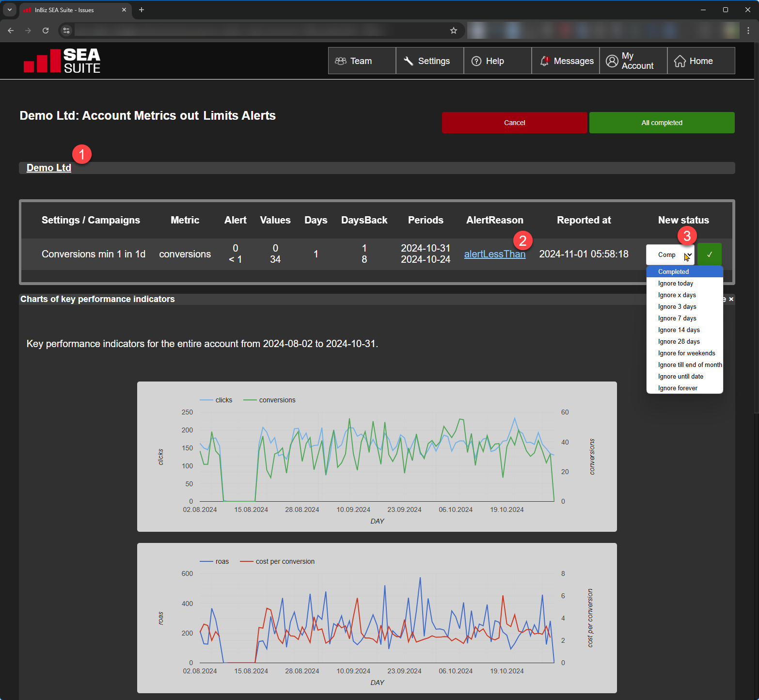This screenshot has width=759, height=700.
Task: Open Settings with the wrench icon
Action: point(429,61)
